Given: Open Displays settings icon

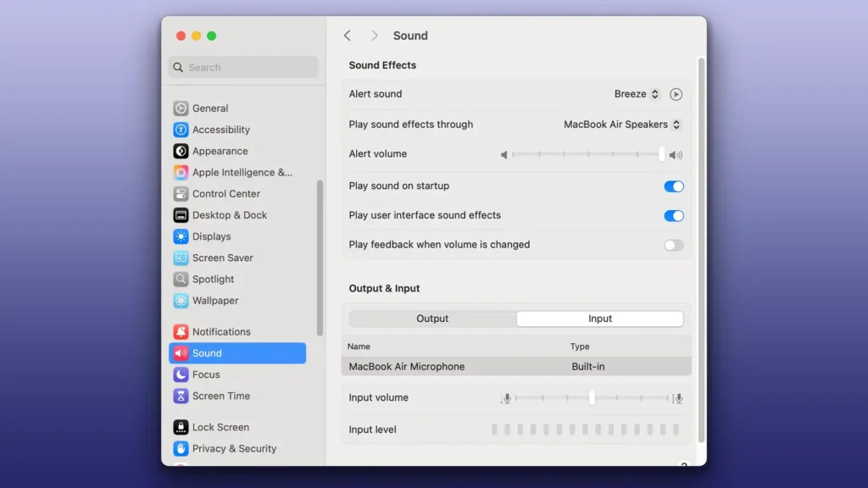Looking at the screenshot, I should coord(181,236).
